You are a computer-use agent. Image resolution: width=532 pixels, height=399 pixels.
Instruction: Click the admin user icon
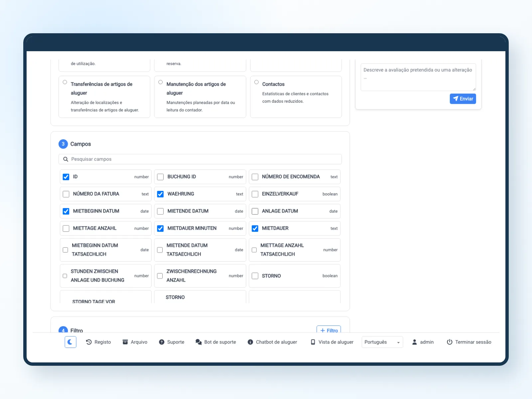point(415,342)
